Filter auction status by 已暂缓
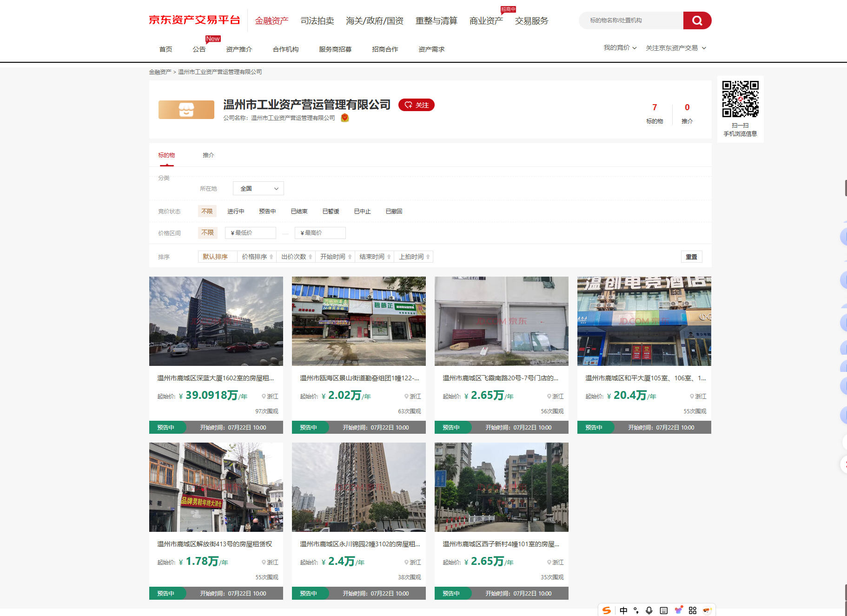Image resolution: width=847 pixels, height=616 pixels. [x=331, y=211]
